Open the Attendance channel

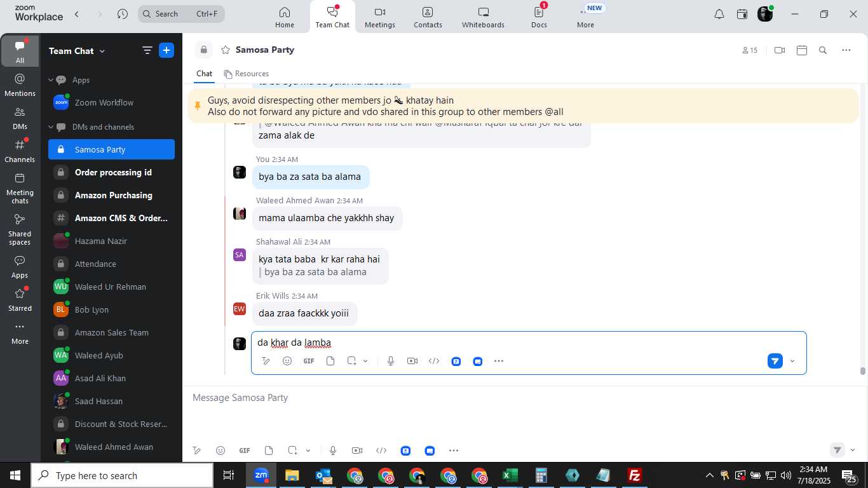pos(111,264)
